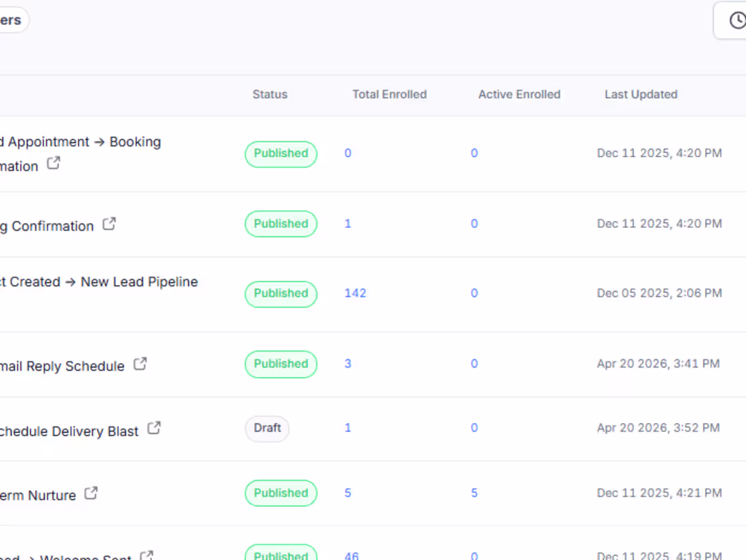Open active enrolled 0 in Schedule Delivery Blast row
The image size is (746, 560).
(474, 428)
